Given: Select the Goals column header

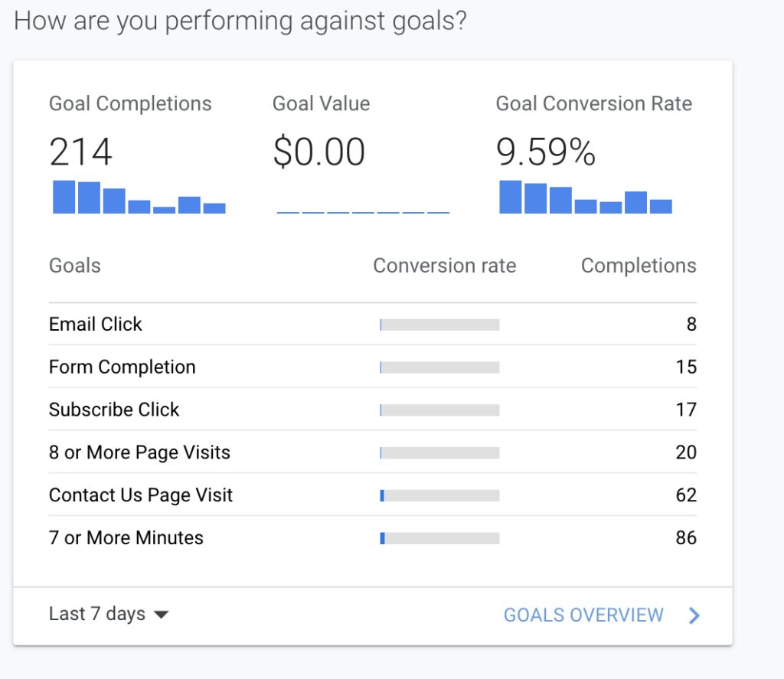Looking at the screenshot, I should click(74, 266).
